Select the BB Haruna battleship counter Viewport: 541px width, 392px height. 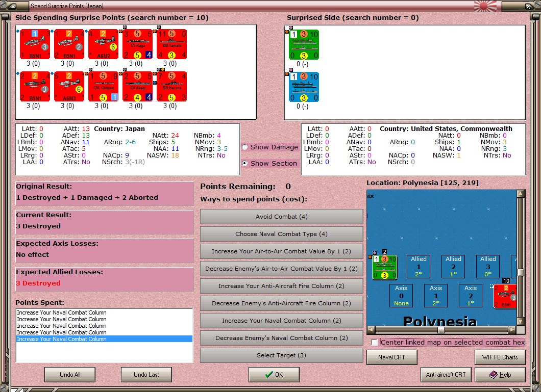(x=172, y=87)
